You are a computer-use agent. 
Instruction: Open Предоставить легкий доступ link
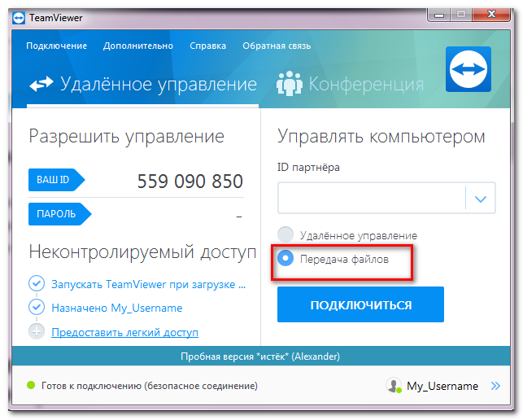124,333
